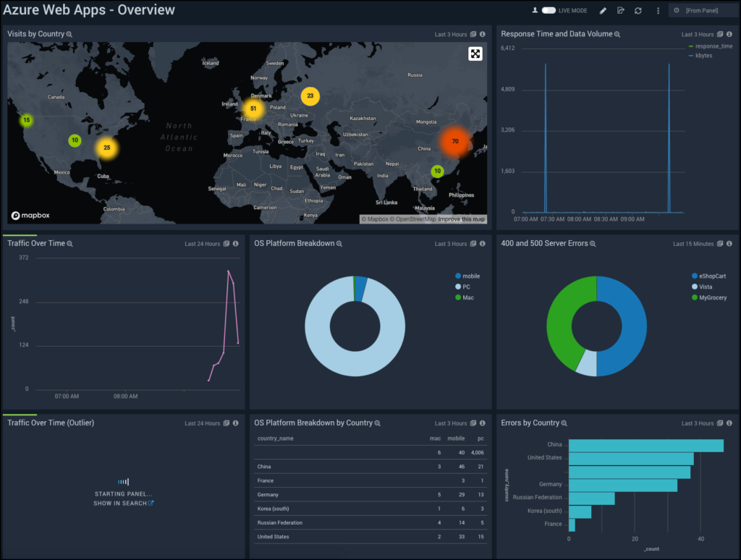Expand the map to fullscreen

[x=475, y=54]
